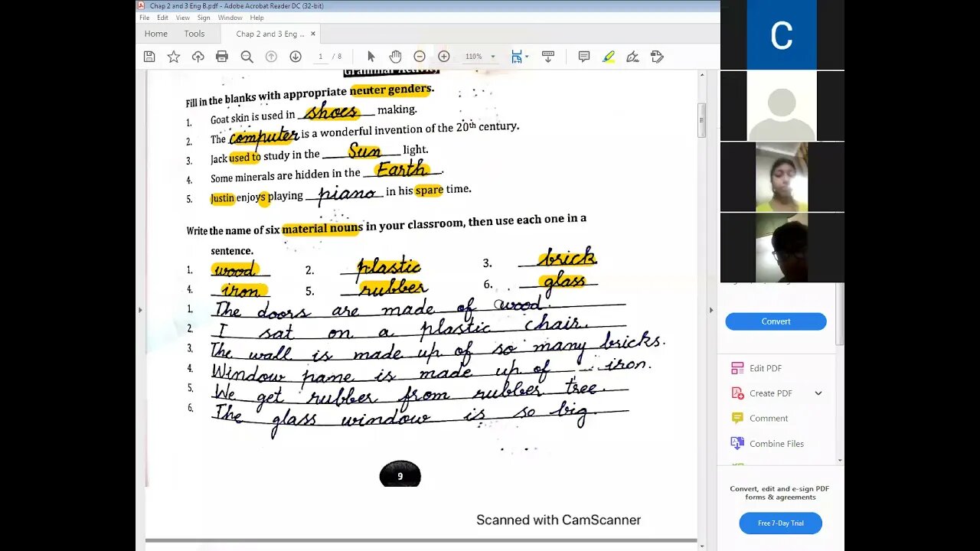Open the stamp tool in toolbar
The width and height of the screenshot is (980, 551).
click(657, 57)
